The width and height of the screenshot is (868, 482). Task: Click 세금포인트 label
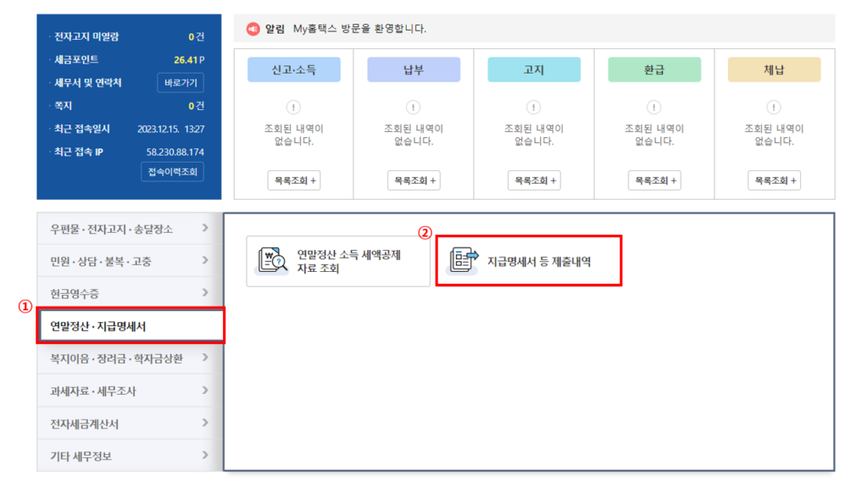(76, 60)
